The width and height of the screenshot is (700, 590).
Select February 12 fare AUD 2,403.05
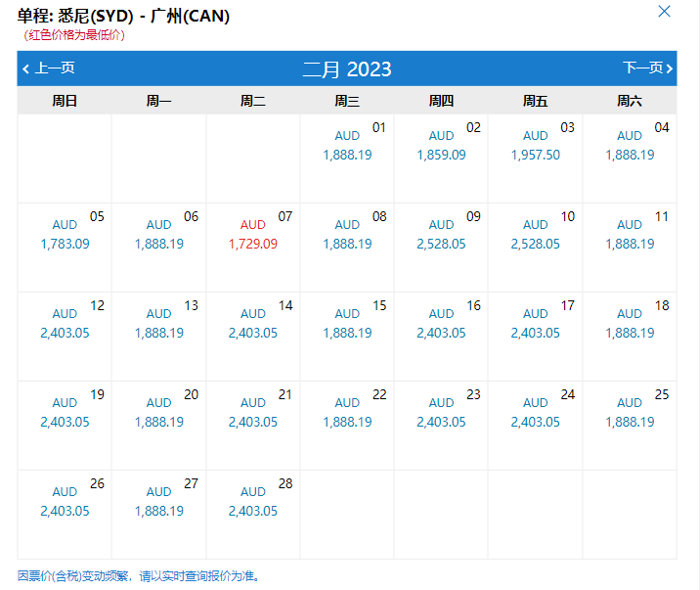click(65, 336)
